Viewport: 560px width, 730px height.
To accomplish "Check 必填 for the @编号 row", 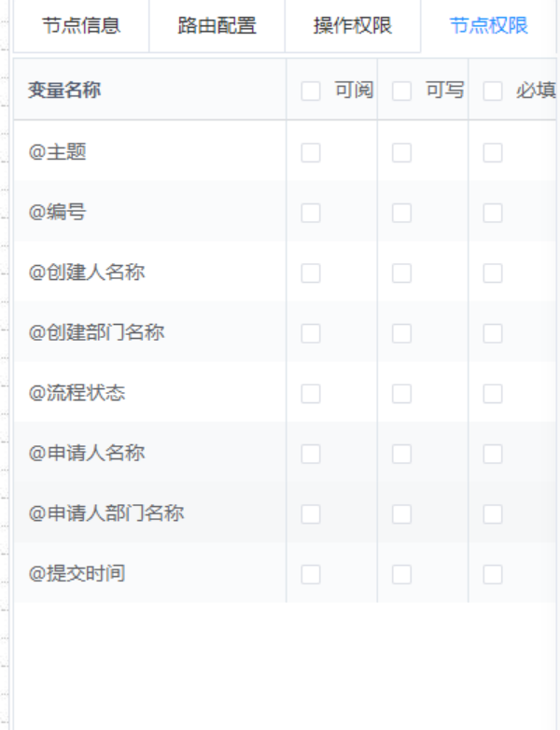I will [x=493, y=213].
